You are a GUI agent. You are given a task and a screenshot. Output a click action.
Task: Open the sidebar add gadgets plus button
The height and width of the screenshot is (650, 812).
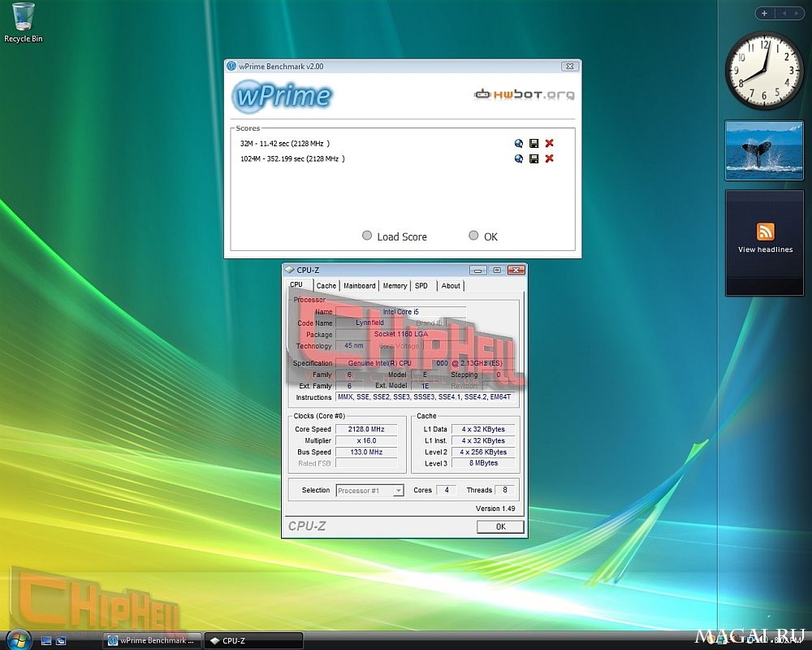point(764,14)
